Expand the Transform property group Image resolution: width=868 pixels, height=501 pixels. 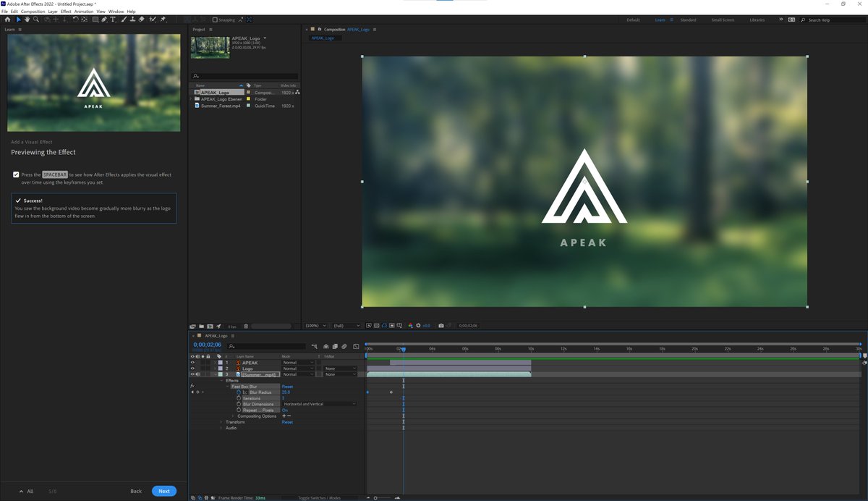221,422
